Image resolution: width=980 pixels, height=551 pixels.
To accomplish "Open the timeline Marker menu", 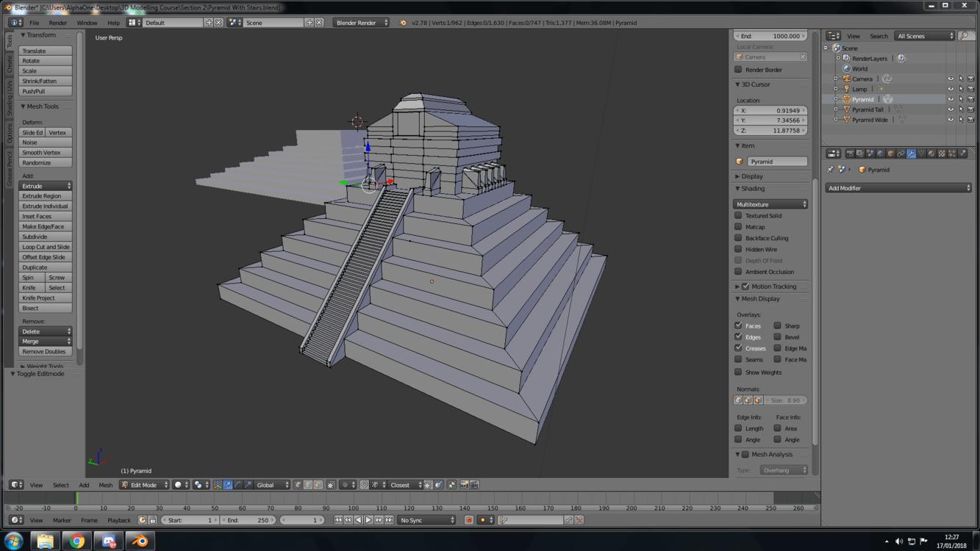I will (62, 520).
